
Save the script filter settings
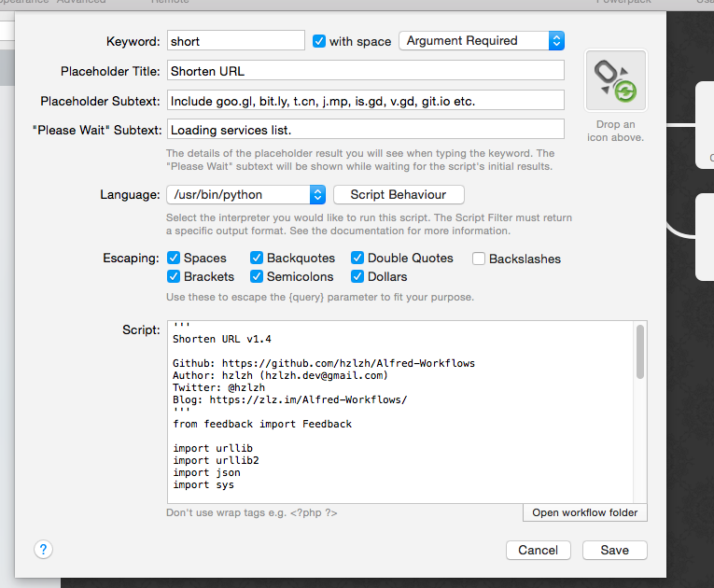click(614, 550)
